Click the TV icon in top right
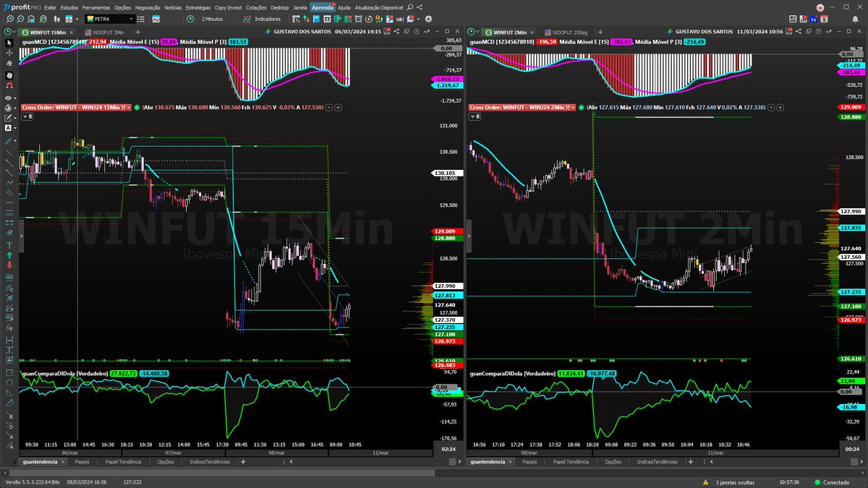Viewport: 868px width, 488px height. pyautogui.click(x=814, y=19)
